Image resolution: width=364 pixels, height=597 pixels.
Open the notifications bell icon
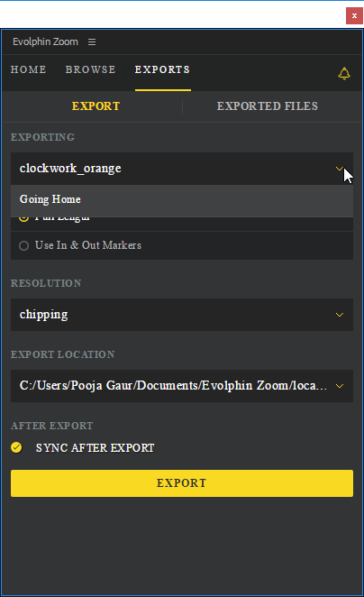click(344, 73)
